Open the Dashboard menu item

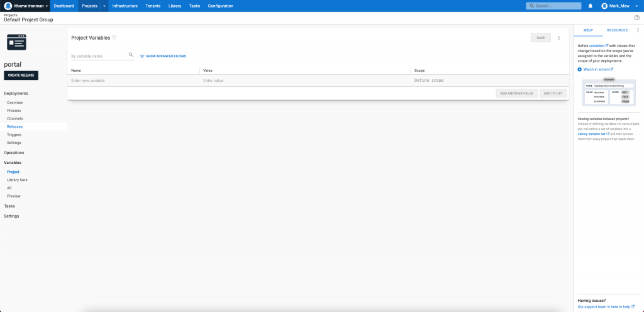(x=64, y=6)
